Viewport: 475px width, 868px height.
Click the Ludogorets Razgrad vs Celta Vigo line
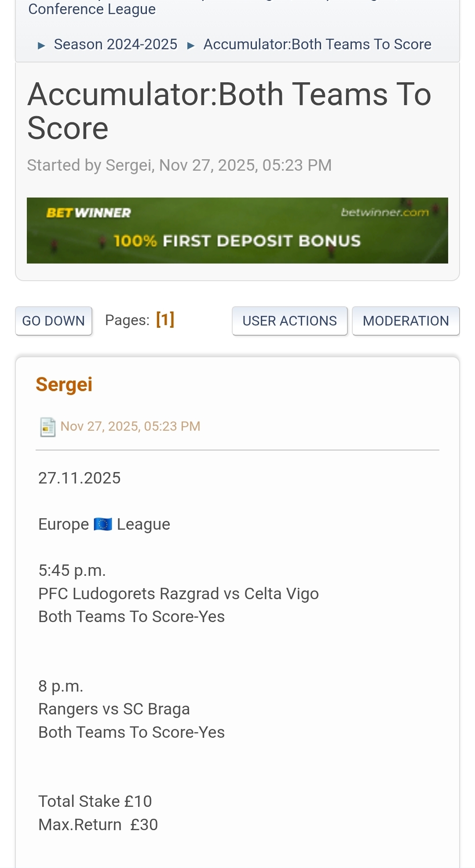coord(178,594)
